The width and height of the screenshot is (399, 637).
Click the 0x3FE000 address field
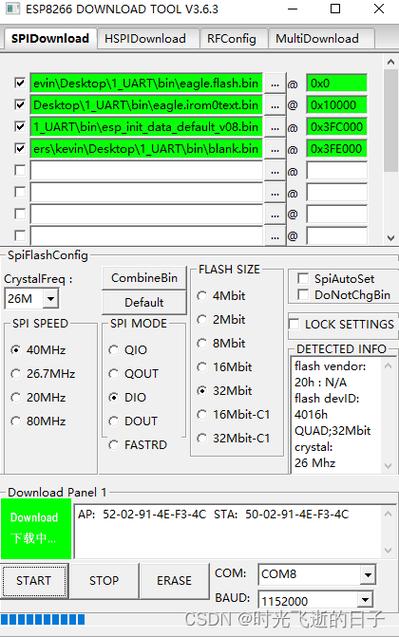pyautogui.click(x=336, y=148)
